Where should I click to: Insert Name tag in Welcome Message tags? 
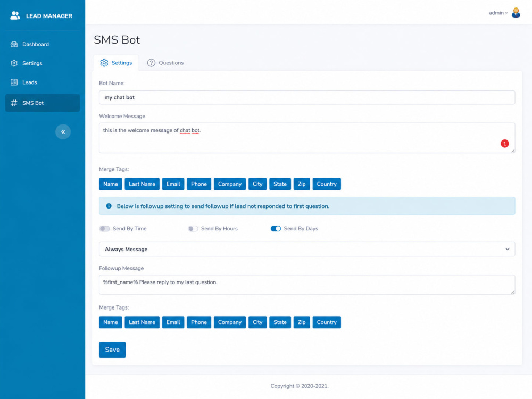point(111,184)
